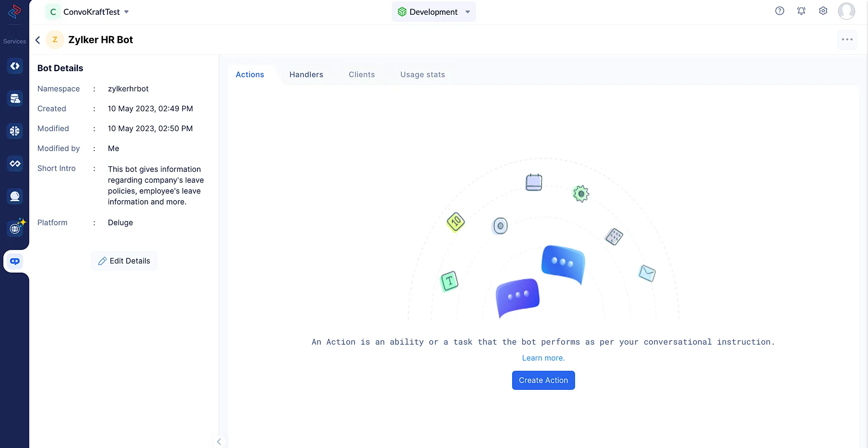Image resolution: width=868 pixels, height=448 pixels.
Task: Open the infinity-loop DevOps icon in sidebar
Action: click(x=15, y=164)
